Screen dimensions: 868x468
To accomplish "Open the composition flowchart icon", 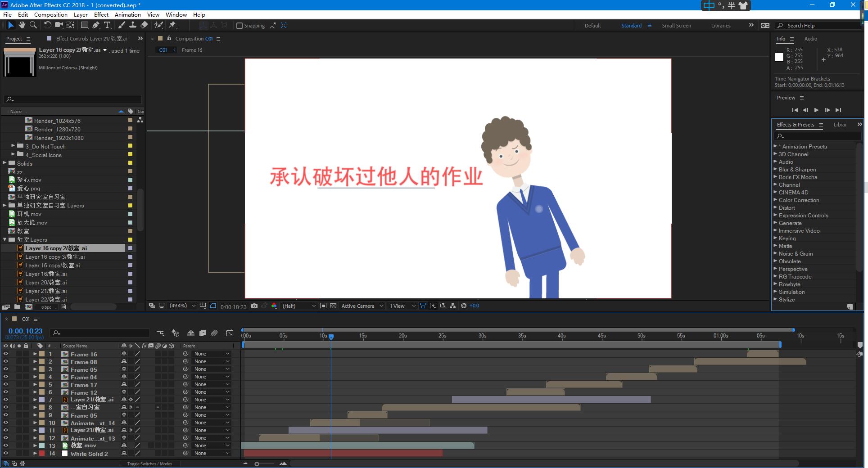I will [453, 306].
